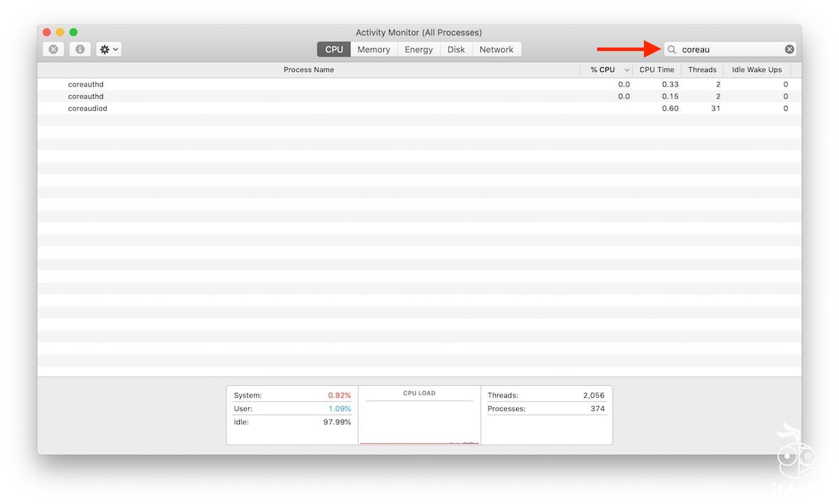This screenshot has height=504, width=839.
Task: Switch to the Memory tab
Action: coord(373,50)
